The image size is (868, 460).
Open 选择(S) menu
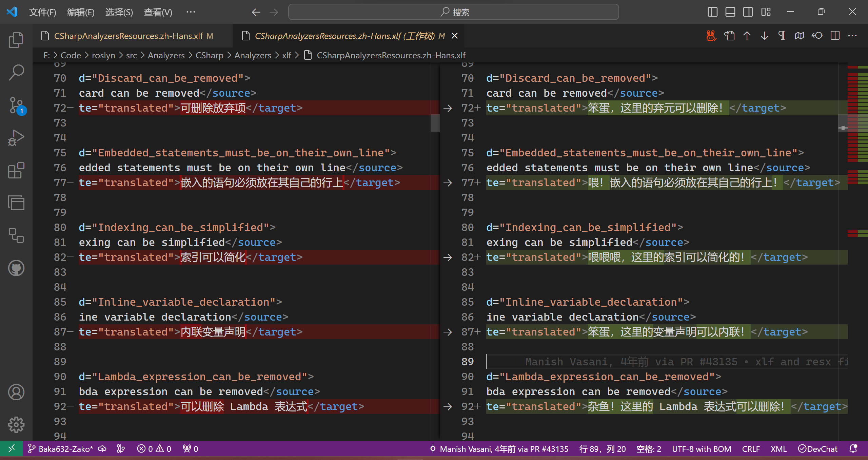coord(119,12)
